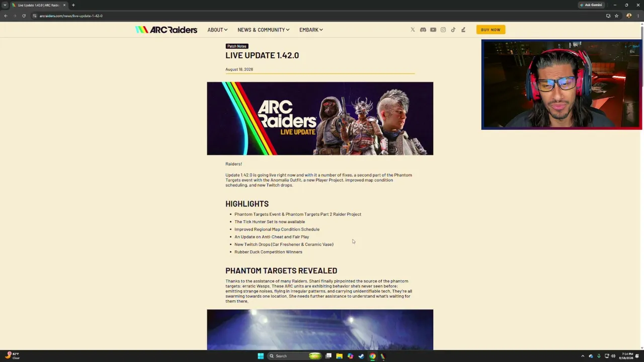Viewport: 644px width, 362px height.
Task: Click the Windows taskbar Search box
Action: click(293, 356)
